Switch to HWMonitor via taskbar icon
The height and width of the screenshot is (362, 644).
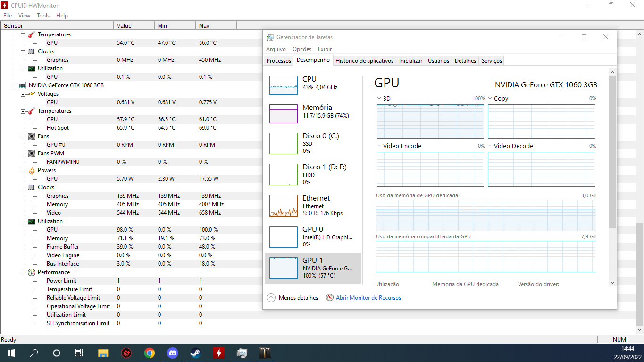pos(218,353)
